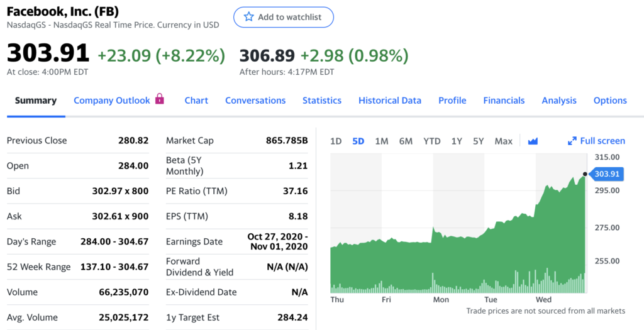Click the Market Cap value 865.785B
Image resolution: width=644 pixels, height=330 pixels.
[287, 140]
